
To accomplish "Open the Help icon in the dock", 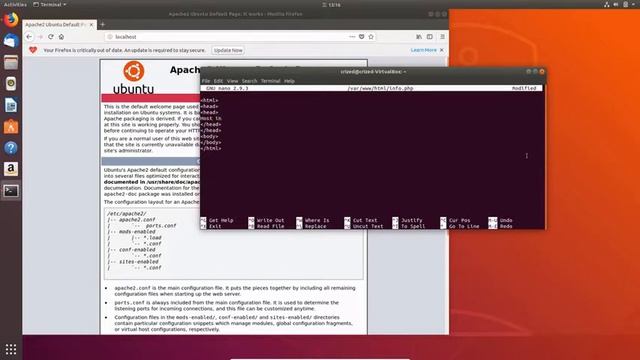I will point(11,148).
